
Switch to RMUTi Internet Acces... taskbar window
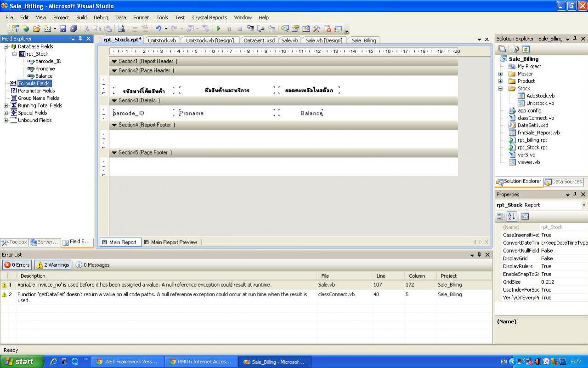coord(201,362)
